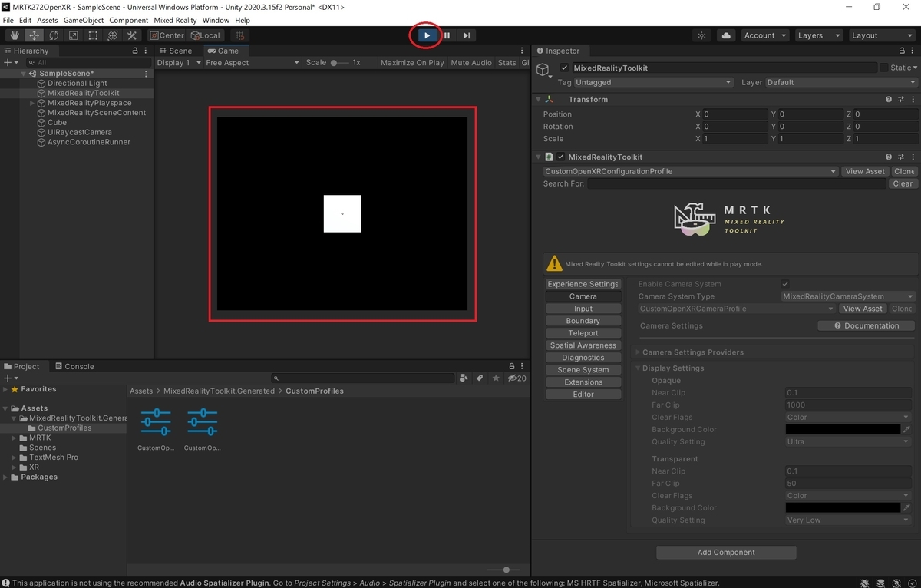Select the Rotate tool
Screen dimensions: 921x588
pyautogui.click(x=54, y=35)
